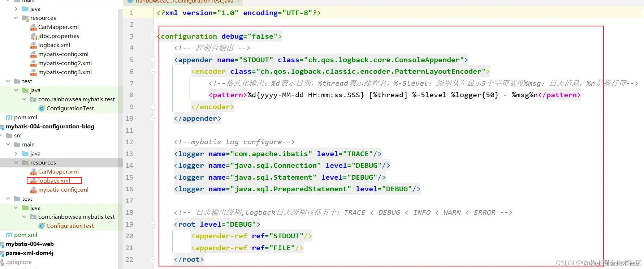Open lower mybatis-config.xml in blog module

[63, 190]
